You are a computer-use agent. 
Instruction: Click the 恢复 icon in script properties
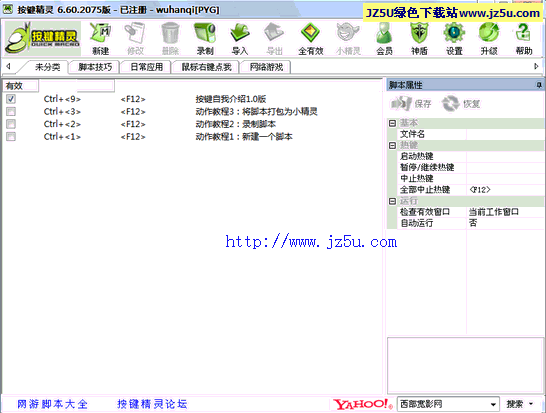click(461, 103)
